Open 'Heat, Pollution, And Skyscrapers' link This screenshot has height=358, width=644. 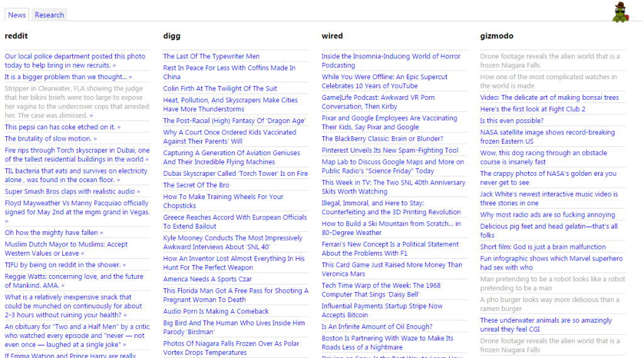pyautogui.click(x=230, y=104)
